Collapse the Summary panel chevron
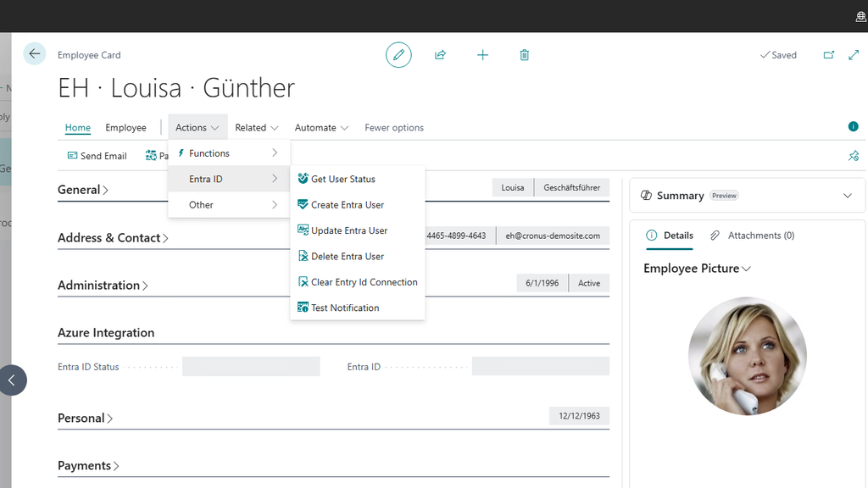This screenshot has width=868, height=488. pos(848,196)
